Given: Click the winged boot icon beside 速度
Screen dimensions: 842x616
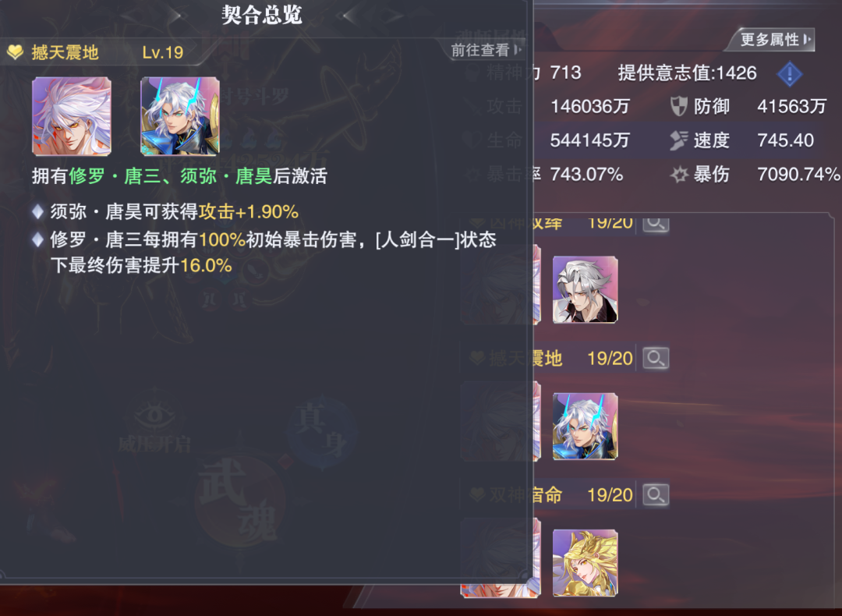Looking at the screenshot, I should pos(679,140).
